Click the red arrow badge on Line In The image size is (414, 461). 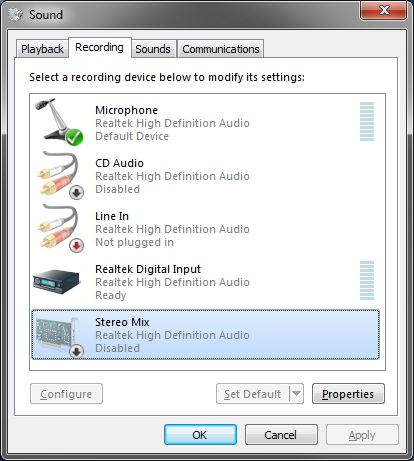pos(77,246)
